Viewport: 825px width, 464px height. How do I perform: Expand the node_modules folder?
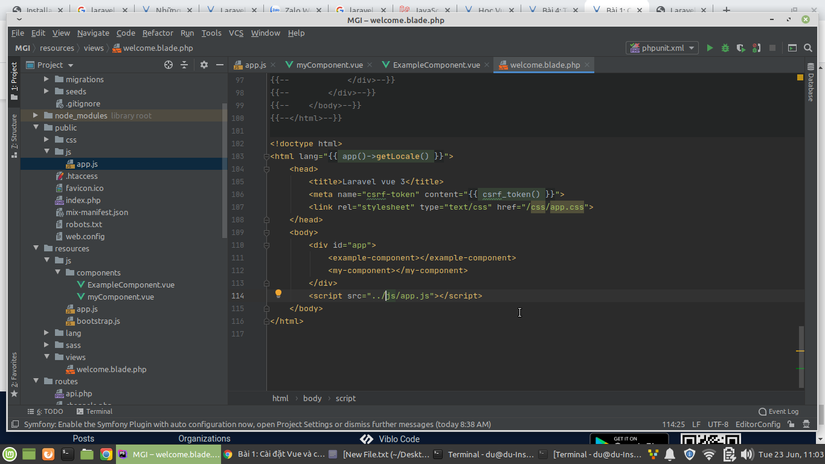pos(36,115)
